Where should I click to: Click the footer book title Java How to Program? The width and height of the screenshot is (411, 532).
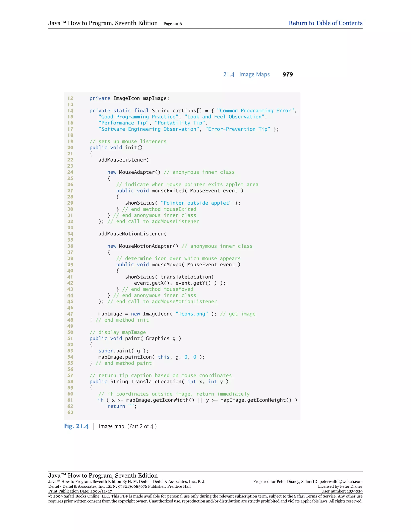103,475
